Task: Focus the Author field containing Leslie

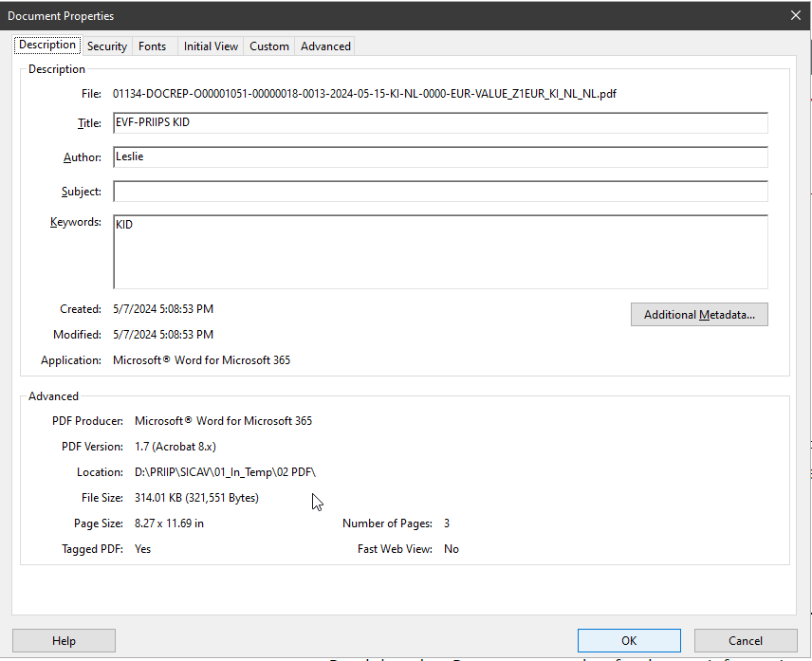Action: (440, 157)
